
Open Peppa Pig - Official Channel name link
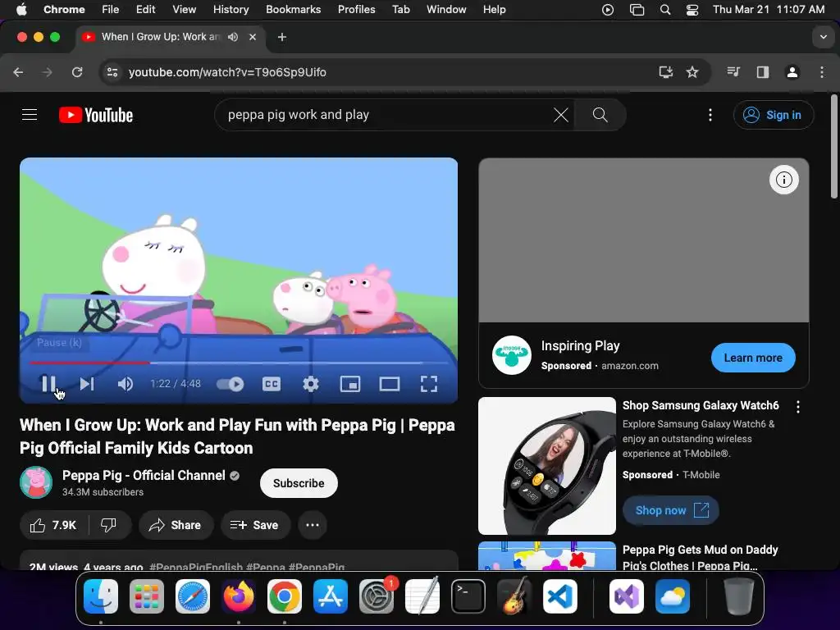point(144,475)
